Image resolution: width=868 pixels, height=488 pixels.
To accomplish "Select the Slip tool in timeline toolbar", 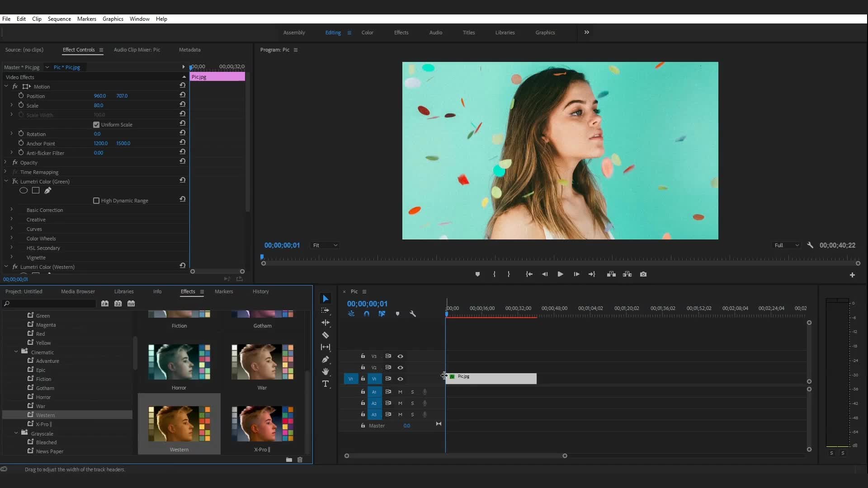I will 325,347.
